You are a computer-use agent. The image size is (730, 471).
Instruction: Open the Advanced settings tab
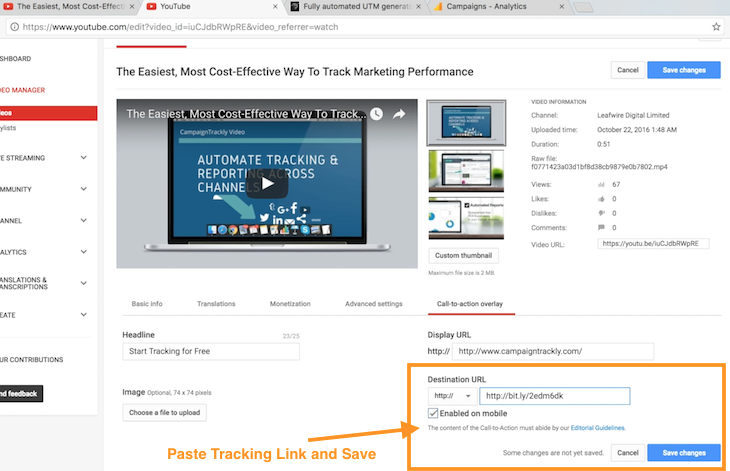374,303
